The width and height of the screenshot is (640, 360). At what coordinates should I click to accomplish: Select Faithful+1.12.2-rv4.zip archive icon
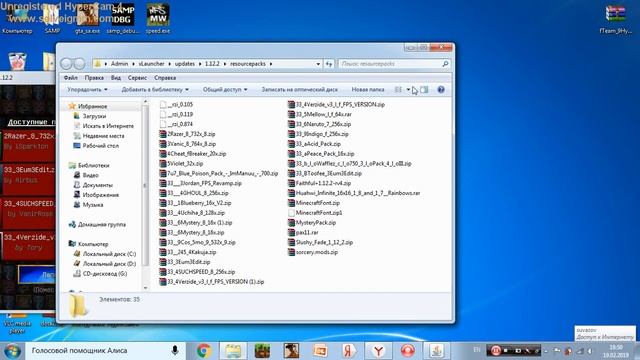pos(291,183)
